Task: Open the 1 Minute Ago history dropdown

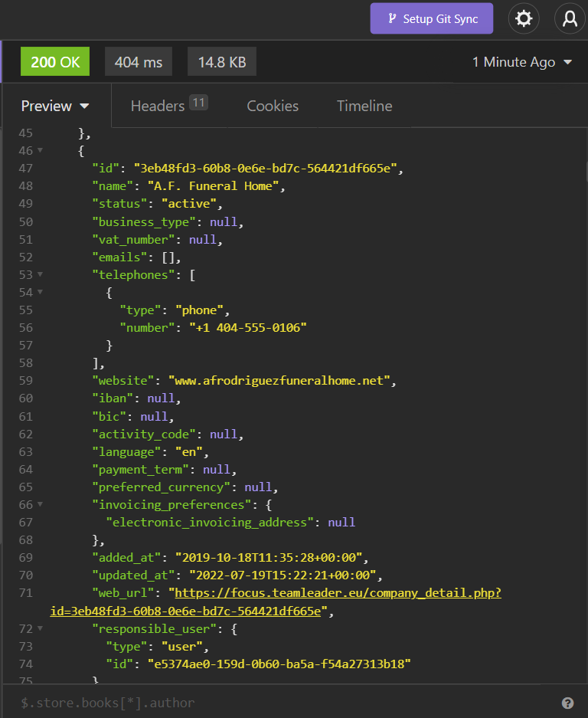Action: [522, 62]
